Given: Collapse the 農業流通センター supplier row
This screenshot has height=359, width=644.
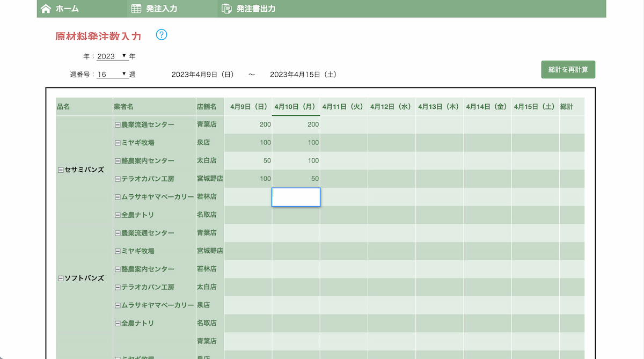Looking at the screenshot, I should pyautogui.click(x=116, y=124).
